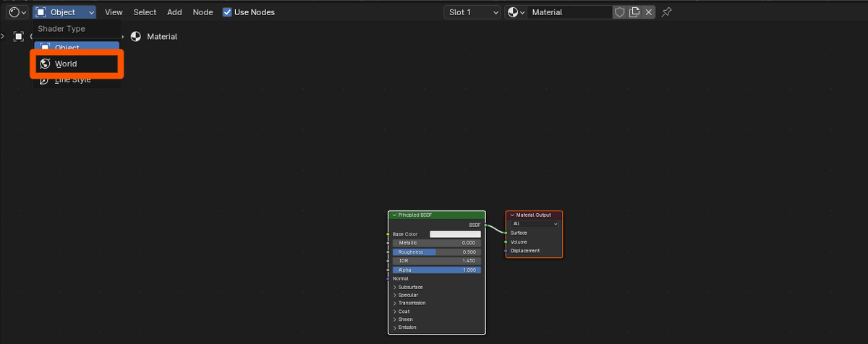Open the Add menu
This screenshot has height=344, width=868.
click(174, 12)
